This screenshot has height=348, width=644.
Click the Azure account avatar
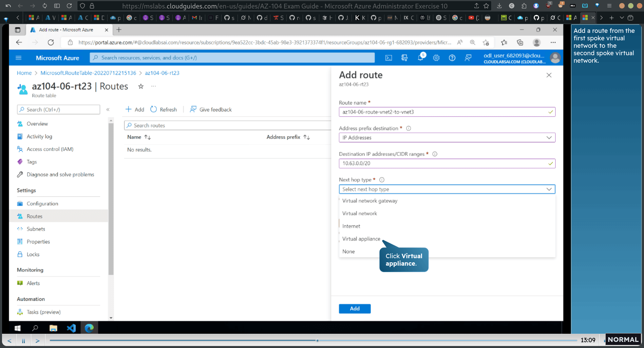point(555,58)
